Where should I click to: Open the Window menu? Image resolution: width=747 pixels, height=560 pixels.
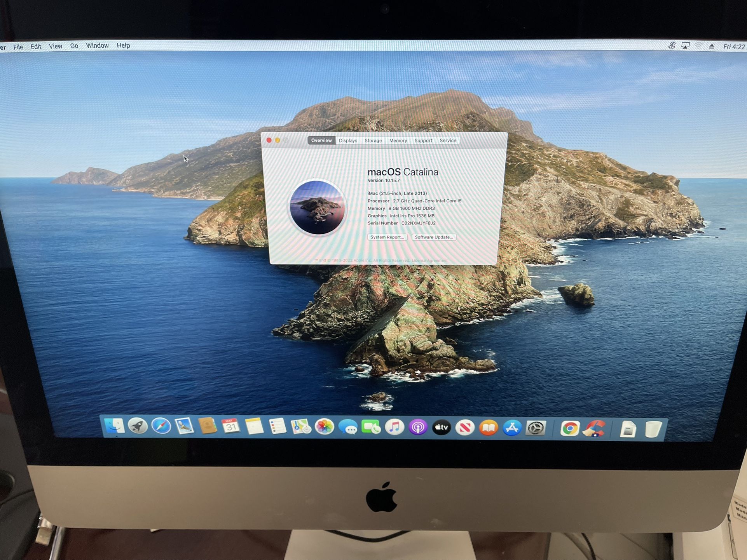point(97,45)
